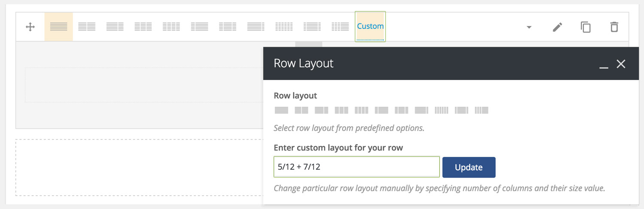This screenshot has height=209, width=644.
Task: Choose 1/6 + 2/3 + 1/6 layout in row toolbar
Action: point(312,27)
